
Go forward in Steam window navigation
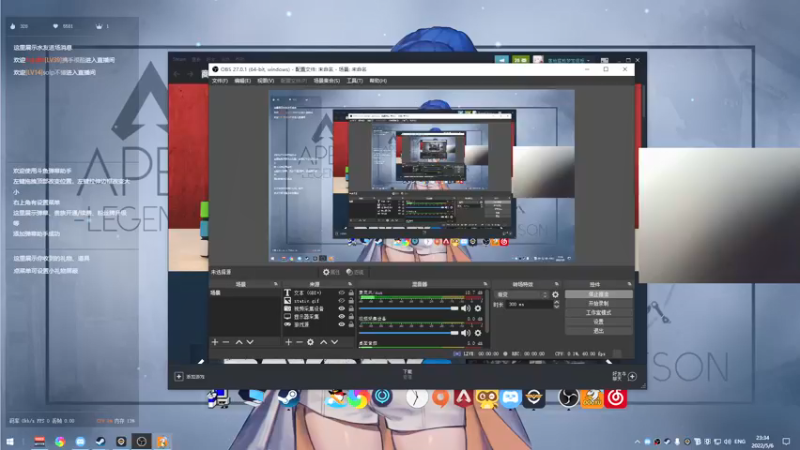tap(190, 74)
